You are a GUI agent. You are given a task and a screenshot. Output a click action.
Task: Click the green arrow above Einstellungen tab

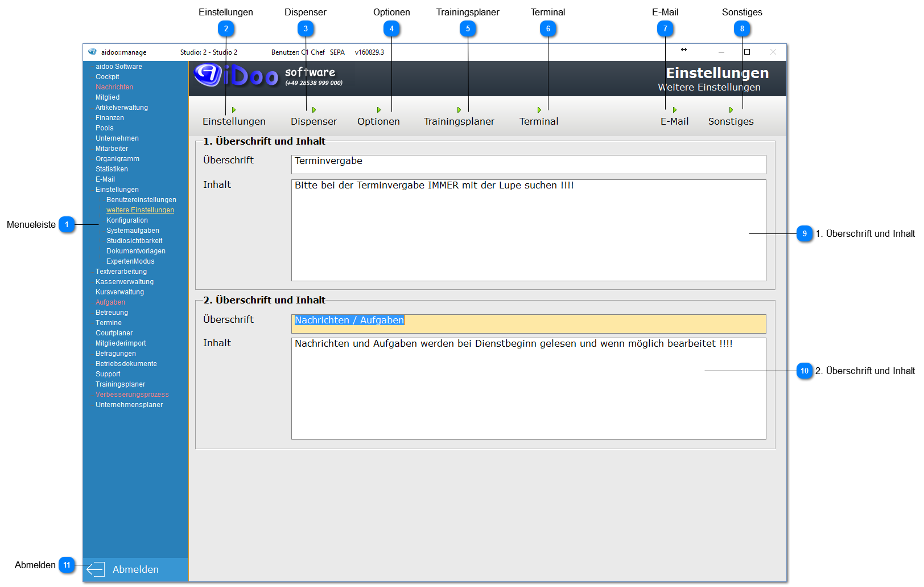234,110
